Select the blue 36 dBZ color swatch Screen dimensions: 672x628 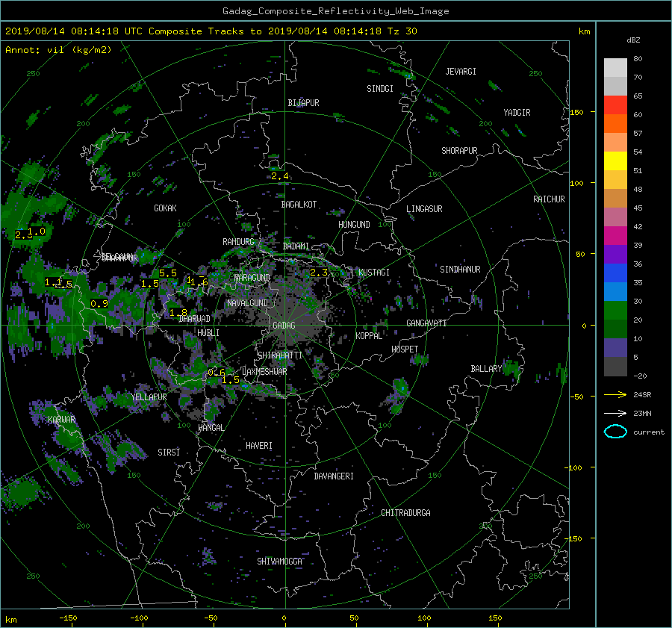615,273
